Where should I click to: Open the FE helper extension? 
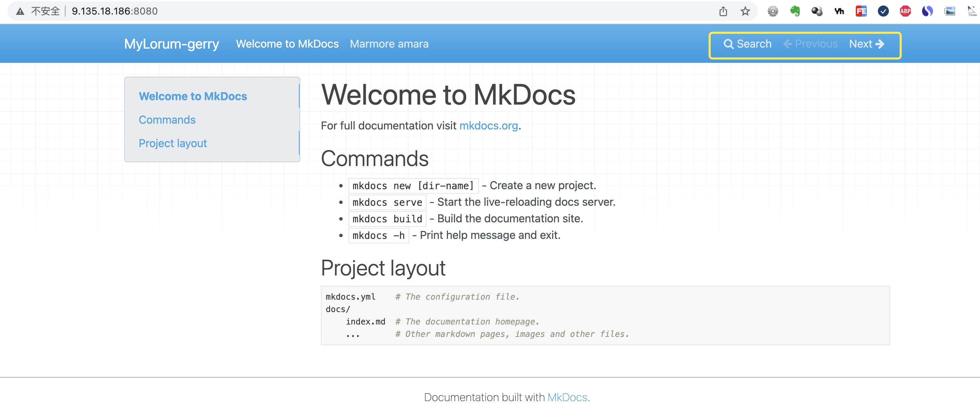point(861,11)
